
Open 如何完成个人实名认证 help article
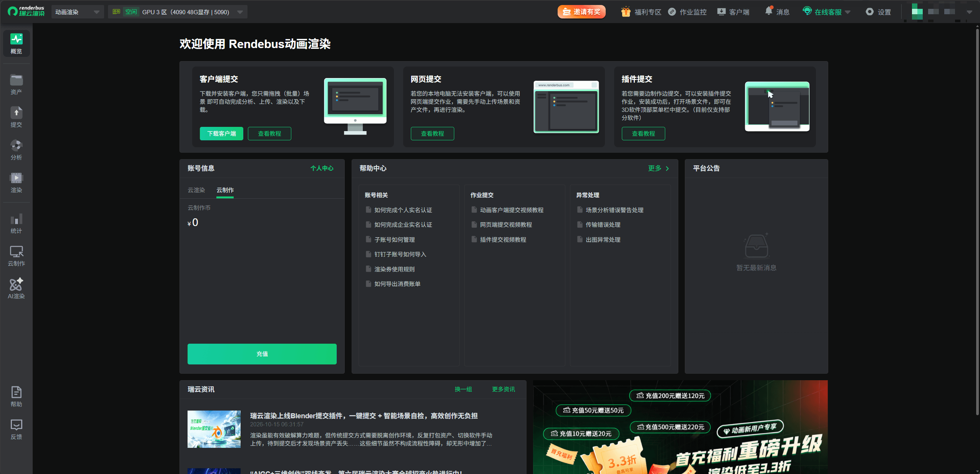(403, 210)
